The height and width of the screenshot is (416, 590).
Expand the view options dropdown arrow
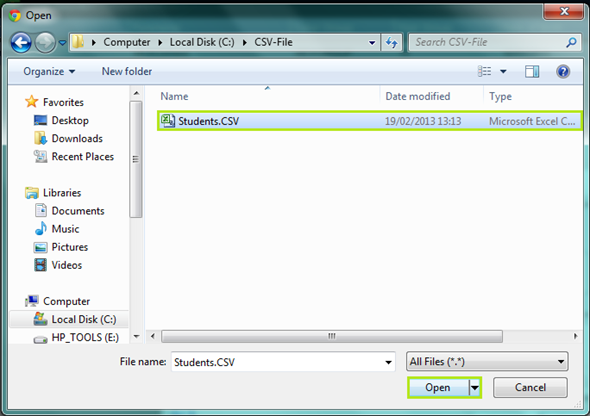pyautogui.click(x=503, y=71)
